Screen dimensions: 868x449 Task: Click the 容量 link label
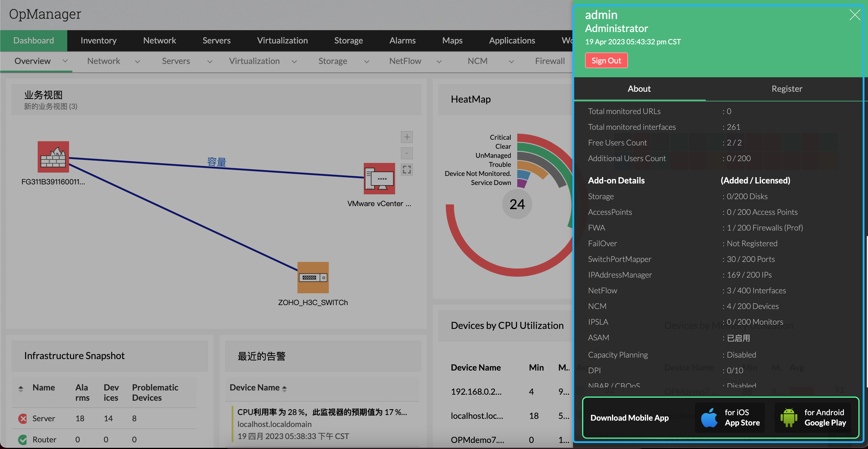[216, 162]
